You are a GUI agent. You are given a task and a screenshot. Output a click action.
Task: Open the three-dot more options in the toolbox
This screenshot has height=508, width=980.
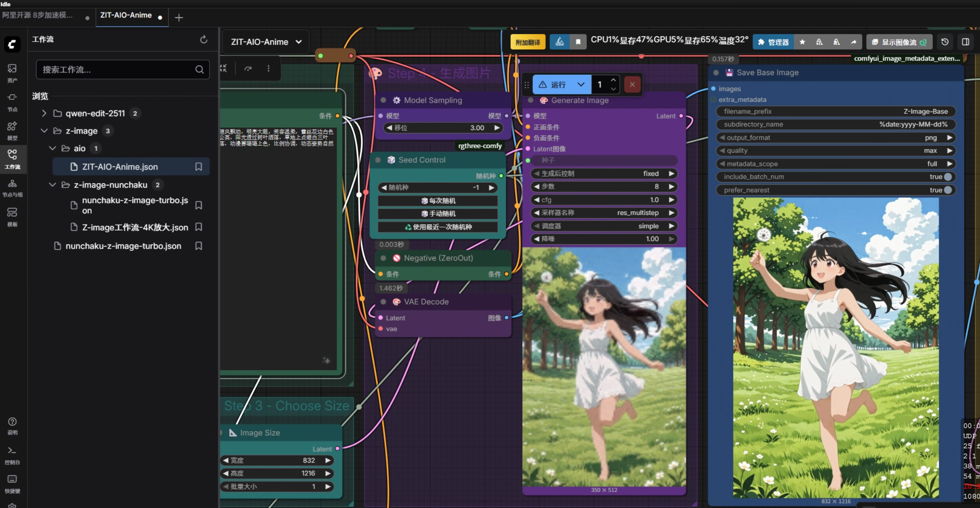coord(269,68)
